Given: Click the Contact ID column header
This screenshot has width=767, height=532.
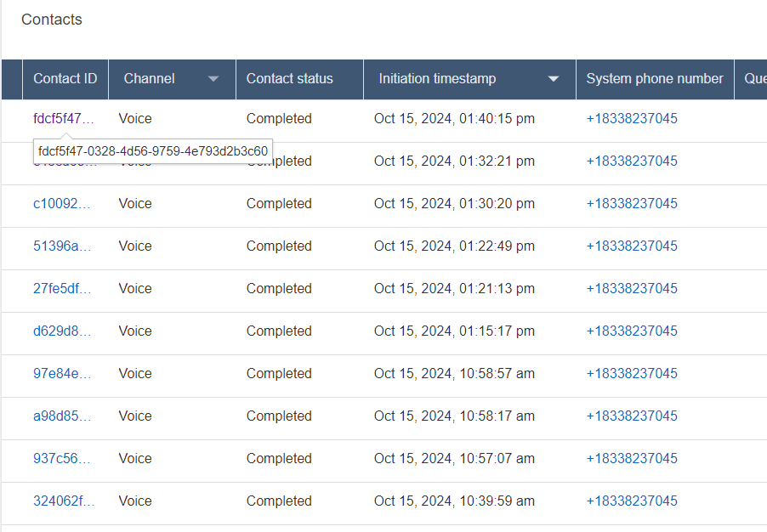Looking at the screenshot, I should click(65, 79).
